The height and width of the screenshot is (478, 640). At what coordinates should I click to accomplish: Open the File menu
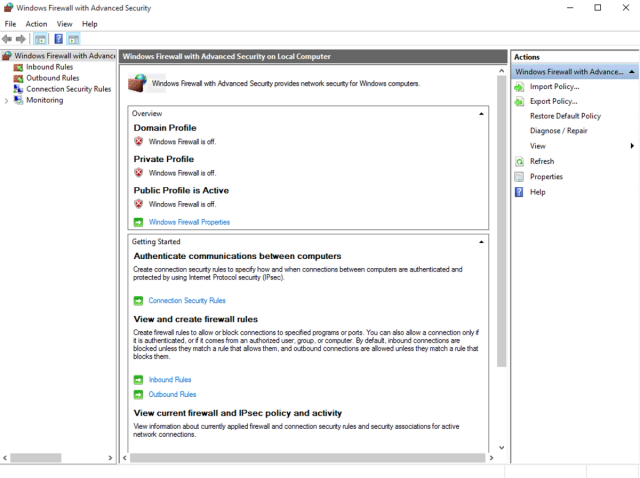(10, 24)
